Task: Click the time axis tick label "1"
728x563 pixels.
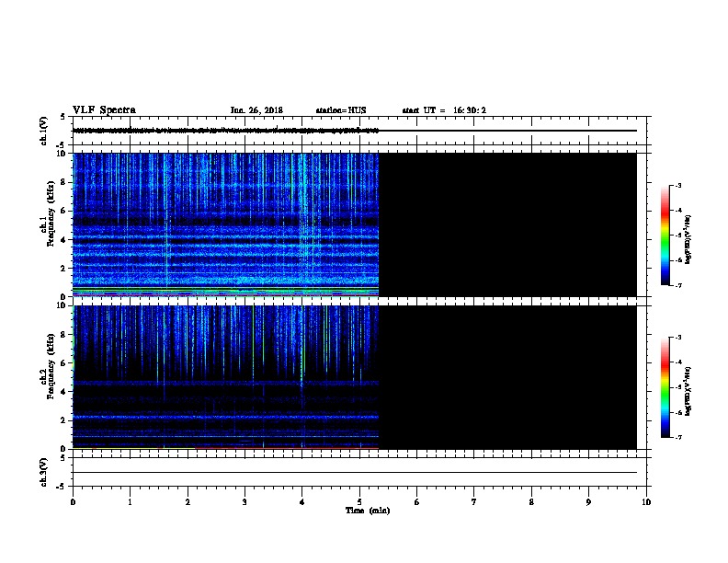Action: [130, 501]
